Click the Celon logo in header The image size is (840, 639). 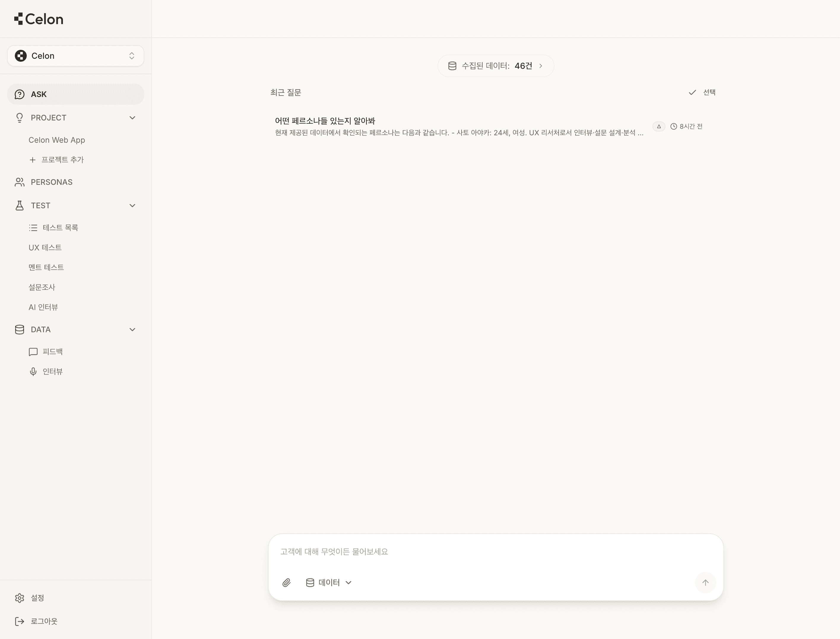tap(39, 19)
